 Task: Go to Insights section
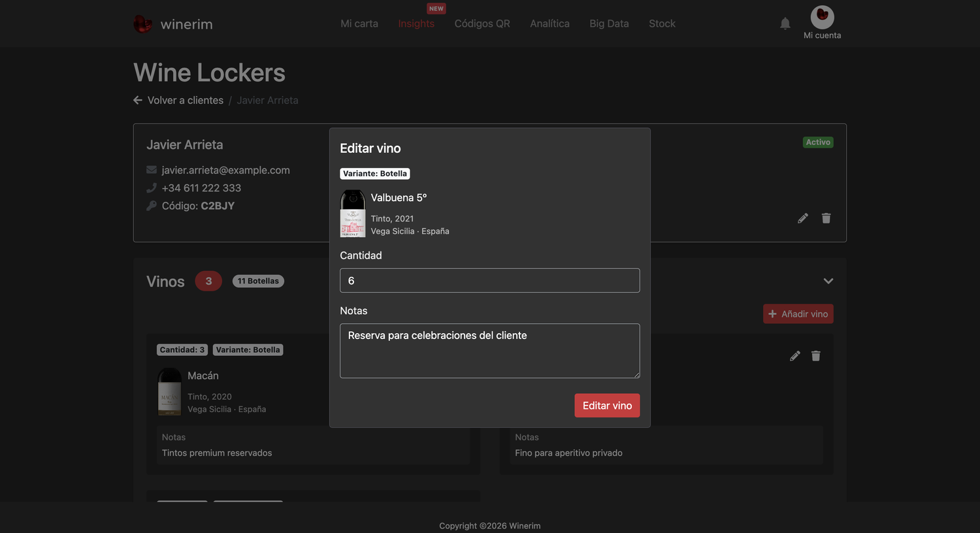[416, 24]
